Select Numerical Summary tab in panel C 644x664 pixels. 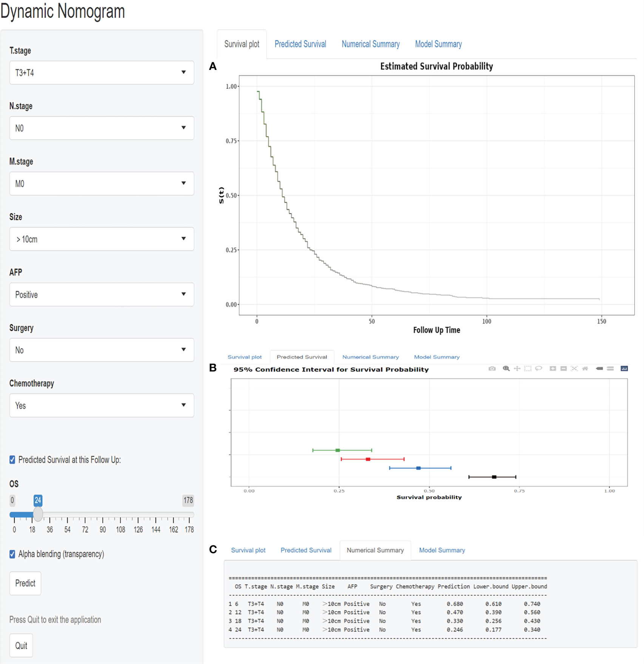[x=375, y=550]
